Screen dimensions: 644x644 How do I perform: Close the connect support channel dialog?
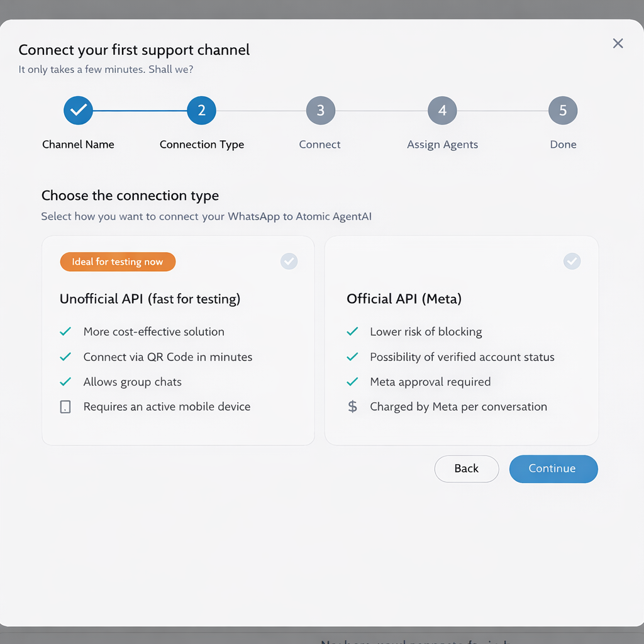[618, 43]
